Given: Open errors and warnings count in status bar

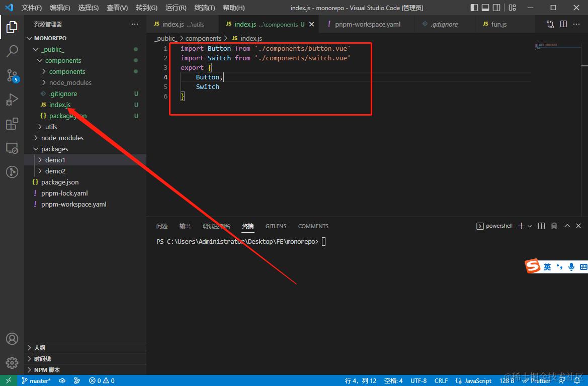Looking at the screenshot, I should (102, 381).
